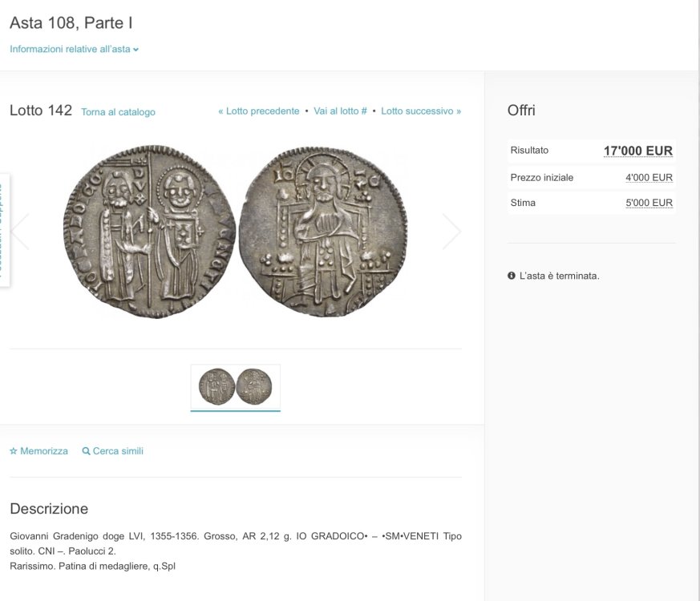
Task: Go to Lotto precedente
Action: coord(259,111)
